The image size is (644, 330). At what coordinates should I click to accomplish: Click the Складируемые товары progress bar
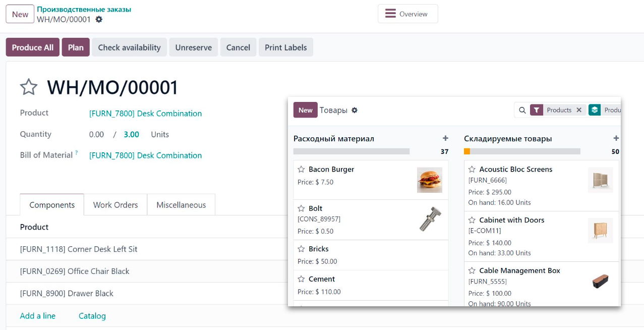point(522,151)
